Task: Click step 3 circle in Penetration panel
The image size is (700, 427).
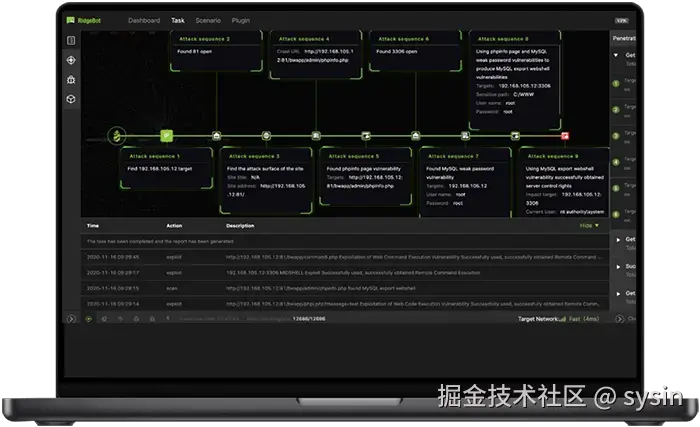Action: 616,136
